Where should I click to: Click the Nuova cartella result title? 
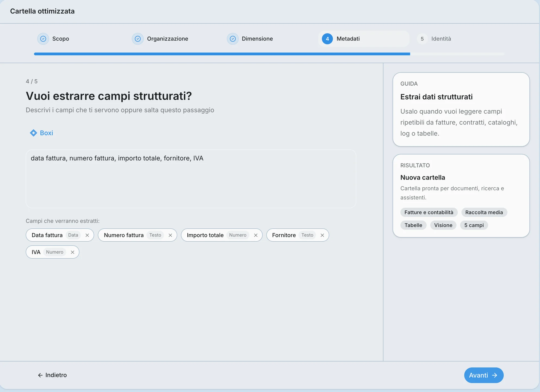click(x=423, y=178)
